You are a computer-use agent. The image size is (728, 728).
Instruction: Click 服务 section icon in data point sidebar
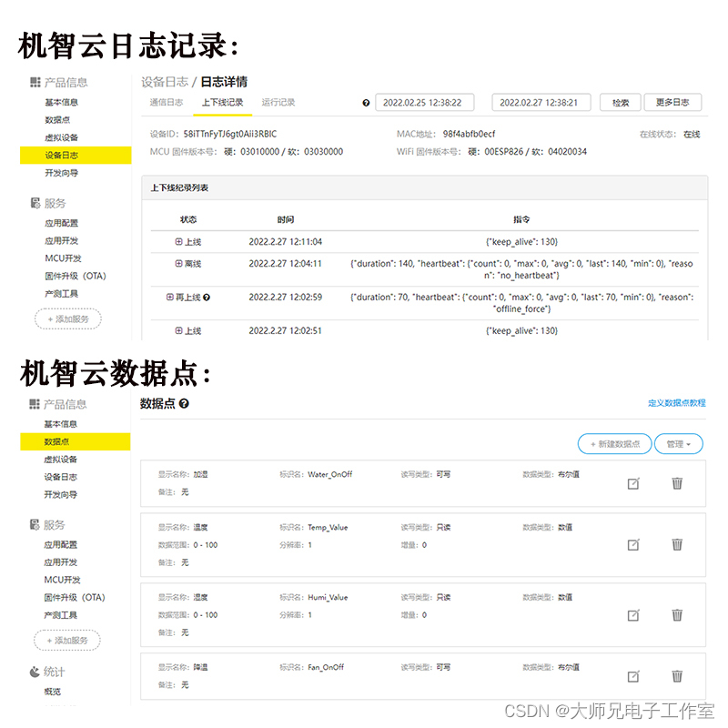point(35,525)
